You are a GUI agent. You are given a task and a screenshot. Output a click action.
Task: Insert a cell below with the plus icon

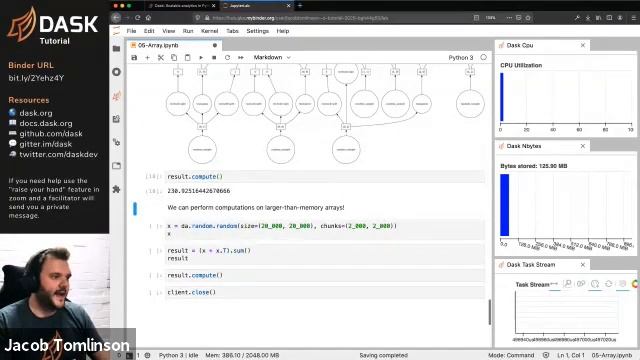(147, 58)
